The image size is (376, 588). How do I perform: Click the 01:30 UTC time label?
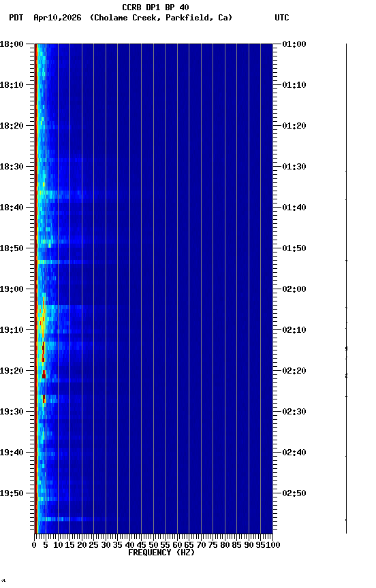(294, 167)
